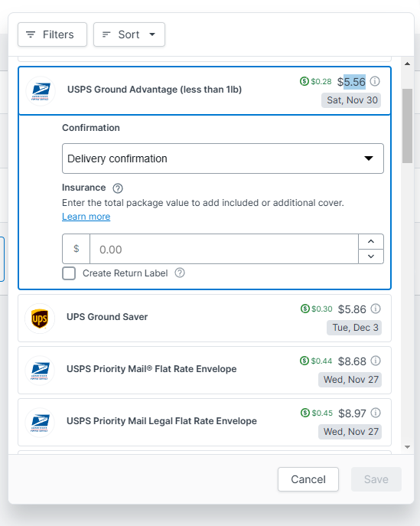
Task: Click scrollbar up arrow in rates list
Action: click(407, 64)
